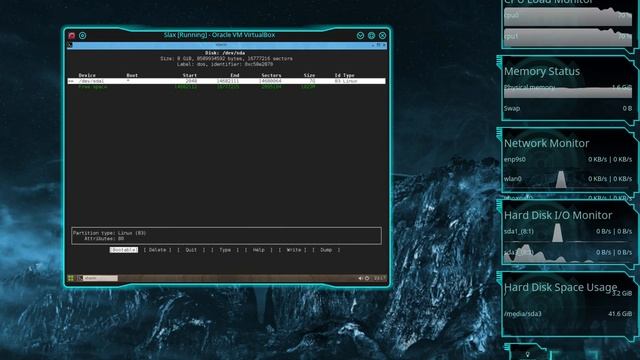Click the /media/sda3 disk space entry

coord(567,314)
